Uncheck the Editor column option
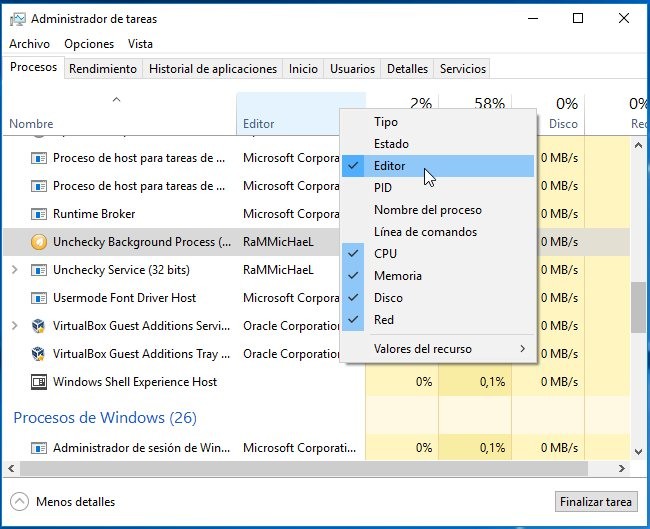 point(390,166)
